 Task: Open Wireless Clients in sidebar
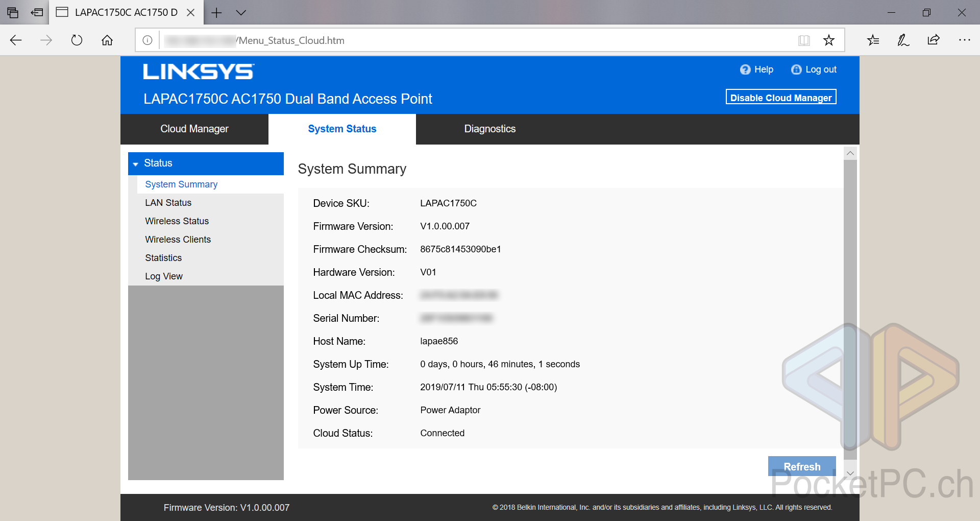pyautogui.click(x=178, y=240)
